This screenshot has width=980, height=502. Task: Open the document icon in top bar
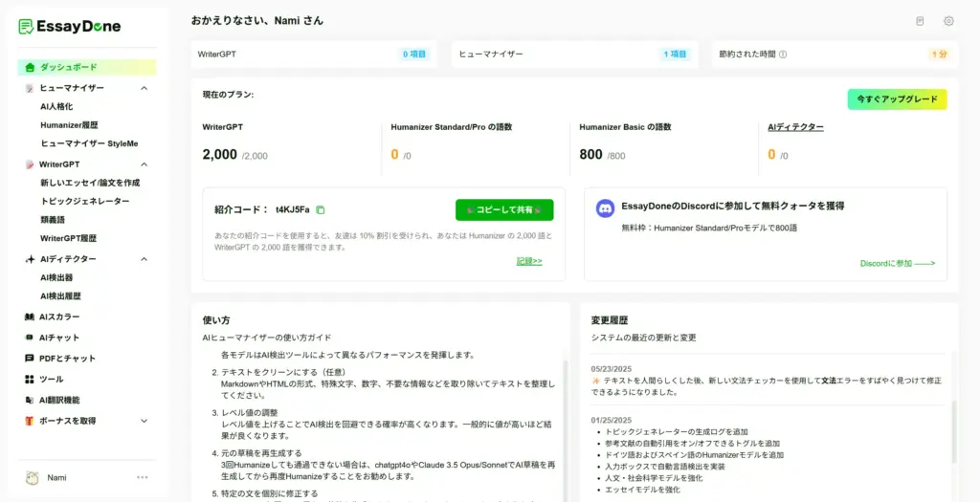[920, 21]
